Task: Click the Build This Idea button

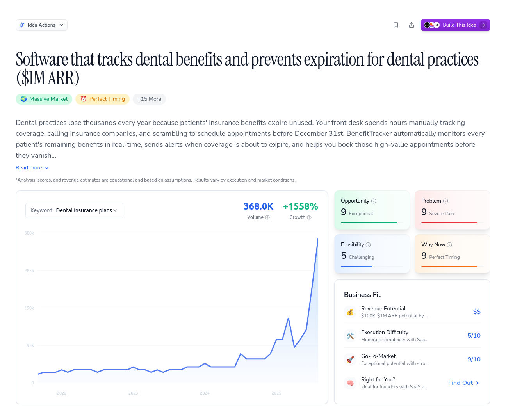Action: (x=455, y=25)
